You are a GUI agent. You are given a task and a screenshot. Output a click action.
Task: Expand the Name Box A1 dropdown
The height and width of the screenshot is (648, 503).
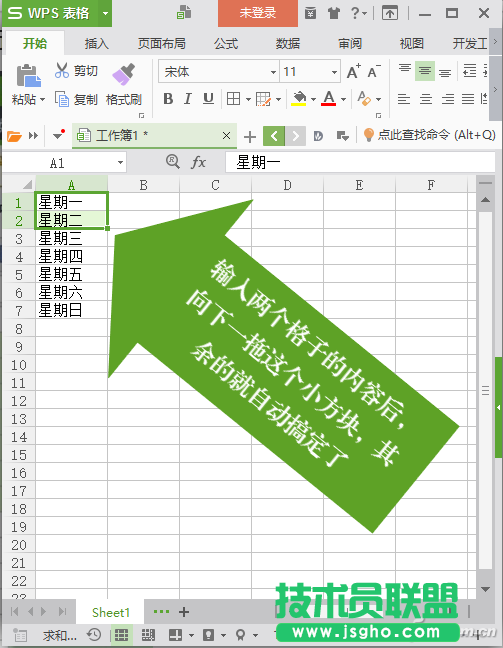click(x=120, y=162)
